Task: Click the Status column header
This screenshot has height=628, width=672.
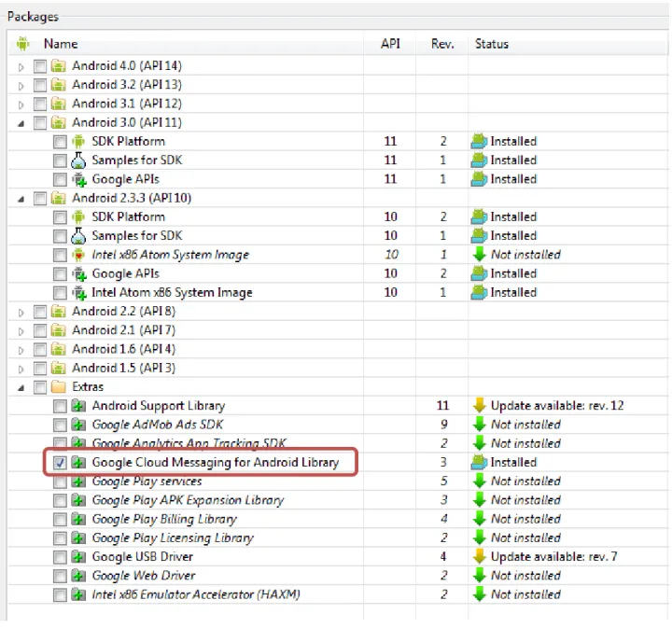Action: (x=568, y=44)
